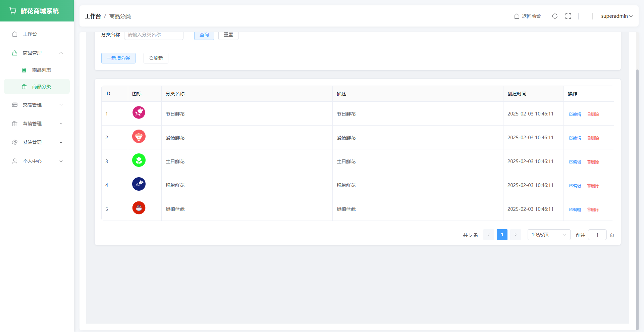The height and width of the screenshot is (332, 644).
Task: Click the 查询 search button
Action: [204, 35]
